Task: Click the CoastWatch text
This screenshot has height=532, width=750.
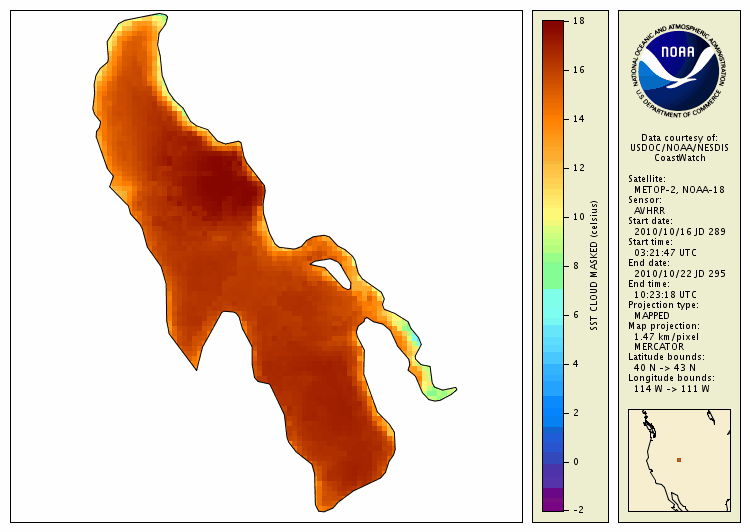Action: pos(679,158)
